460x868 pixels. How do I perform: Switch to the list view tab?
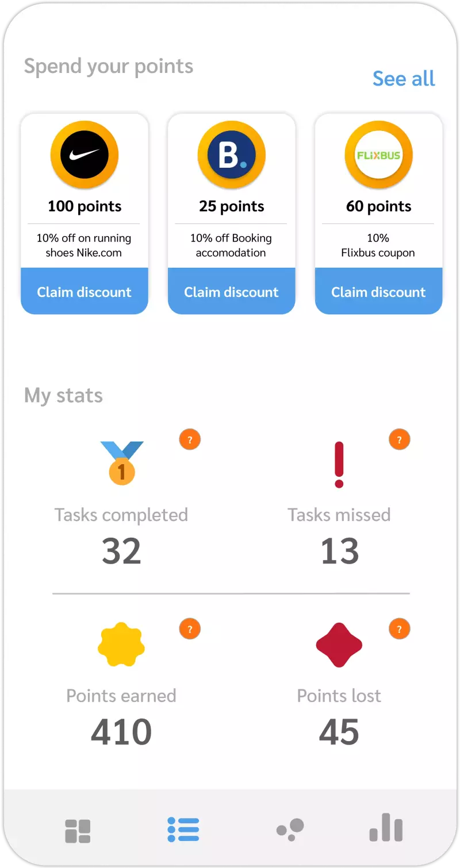pos(183,830)
